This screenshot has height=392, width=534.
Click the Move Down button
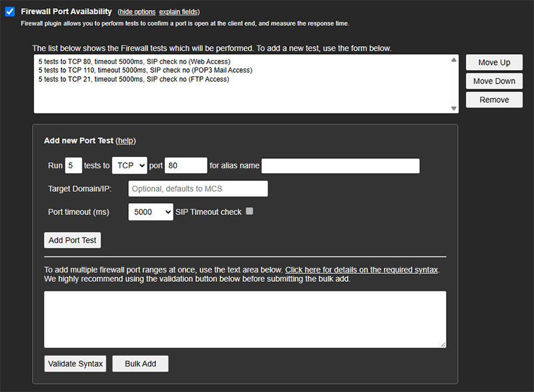[x=493, y=81]
